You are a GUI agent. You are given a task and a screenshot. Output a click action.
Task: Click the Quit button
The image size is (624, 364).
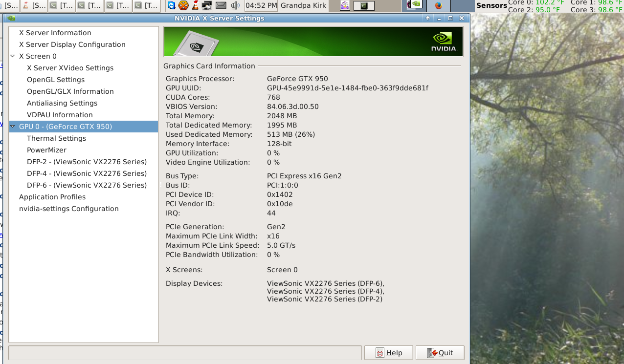[440, 353]
